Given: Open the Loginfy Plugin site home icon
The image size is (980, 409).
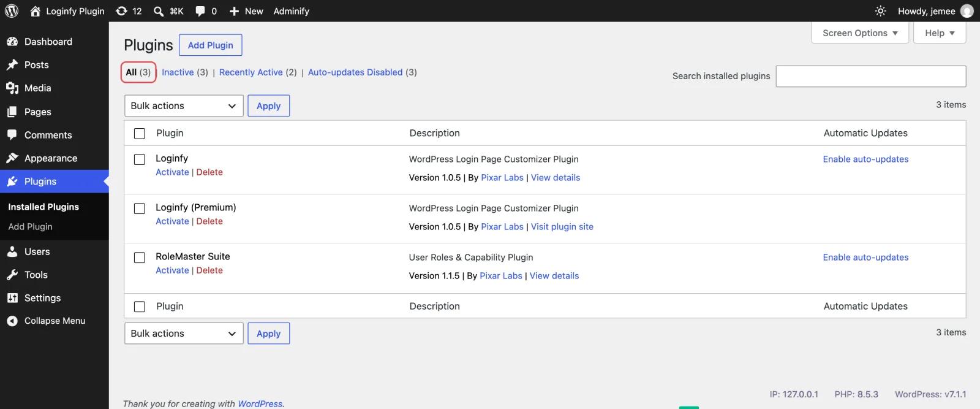Looking at the screenshot, I should 36,11.
